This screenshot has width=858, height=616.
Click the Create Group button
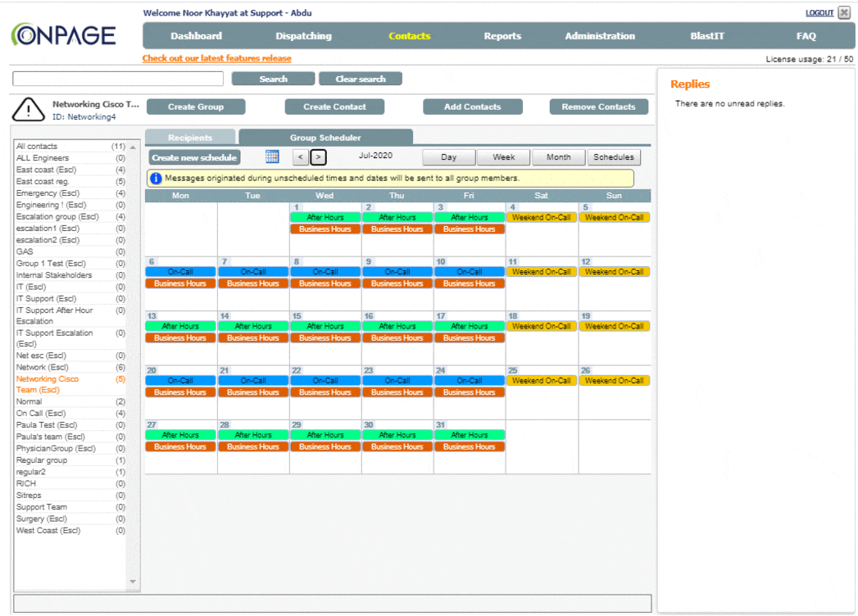tap(196, 106)
